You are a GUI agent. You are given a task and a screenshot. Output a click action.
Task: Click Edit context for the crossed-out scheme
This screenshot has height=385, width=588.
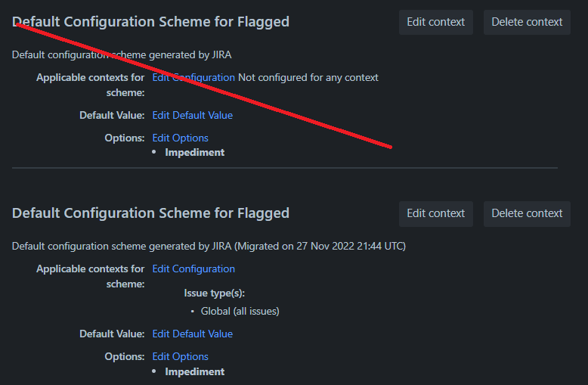(x=436, y=22)
